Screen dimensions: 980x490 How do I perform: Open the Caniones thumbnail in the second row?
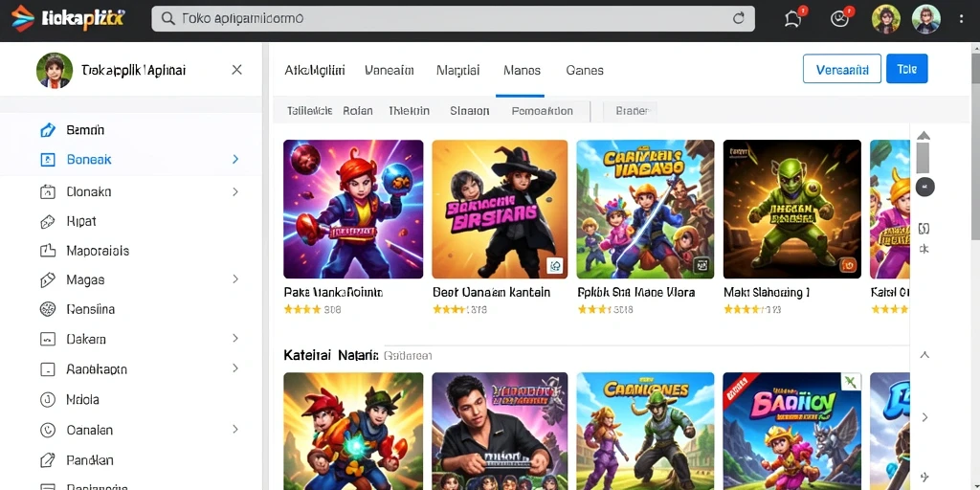(x=645, y=432)
